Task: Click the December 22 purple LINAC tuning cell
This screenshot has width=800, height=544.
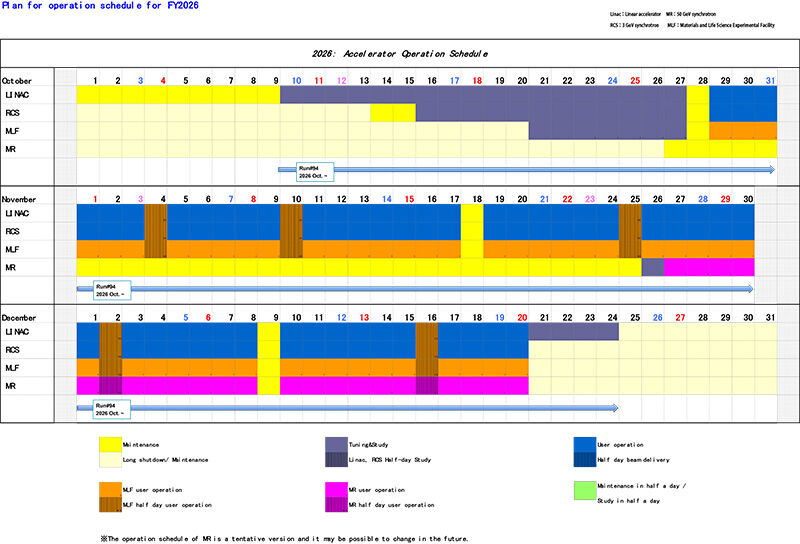Action: click(x=562, y=332)
